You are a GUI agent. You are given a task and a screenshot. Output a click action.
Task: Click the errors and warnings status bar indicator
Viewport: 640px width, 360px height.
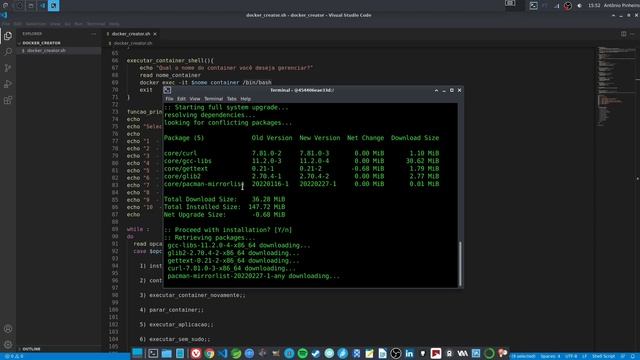coord(14,356)
